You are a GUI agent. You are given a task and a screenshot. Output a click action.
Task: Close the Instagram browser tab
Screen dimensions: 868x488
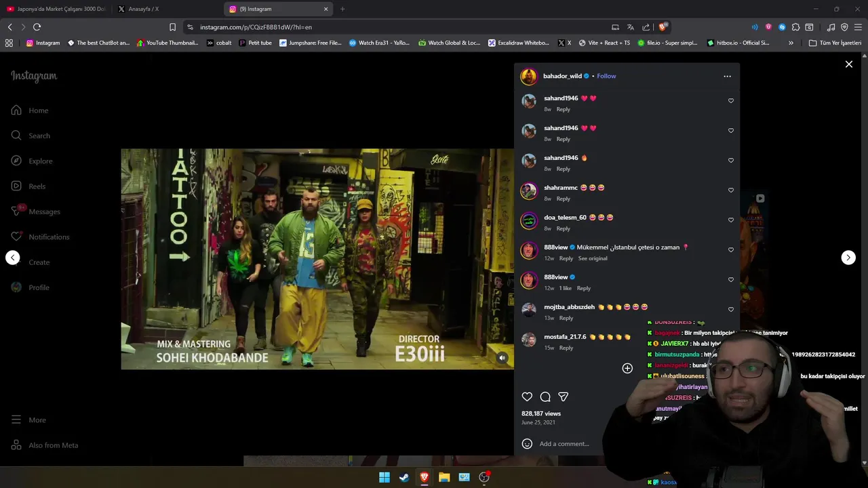click(x=325, y=9)
